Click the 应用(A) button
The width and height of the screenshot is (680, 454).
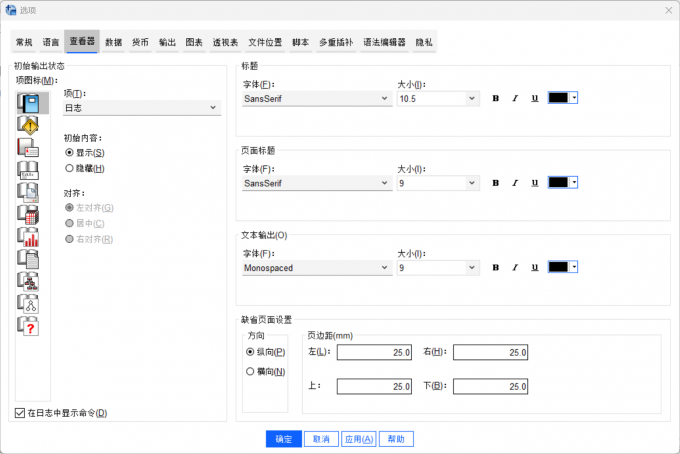click(x=359, y=439)
